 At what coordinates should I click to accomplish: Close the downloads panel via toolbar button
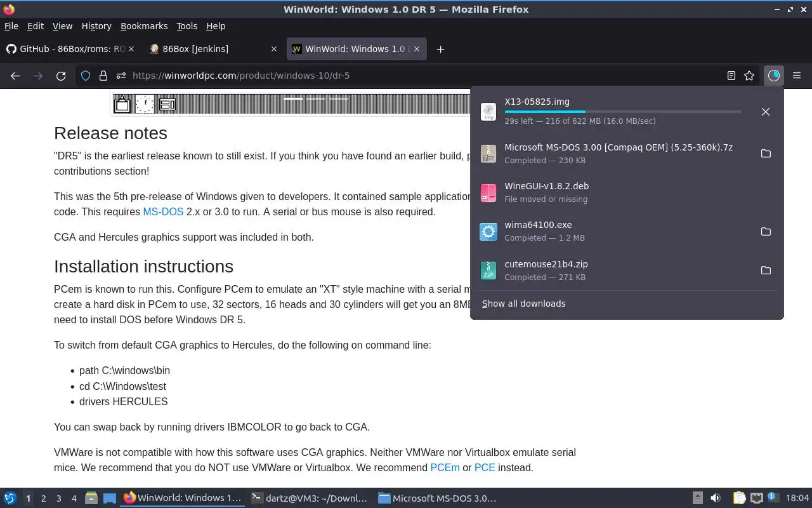point(774,76)
